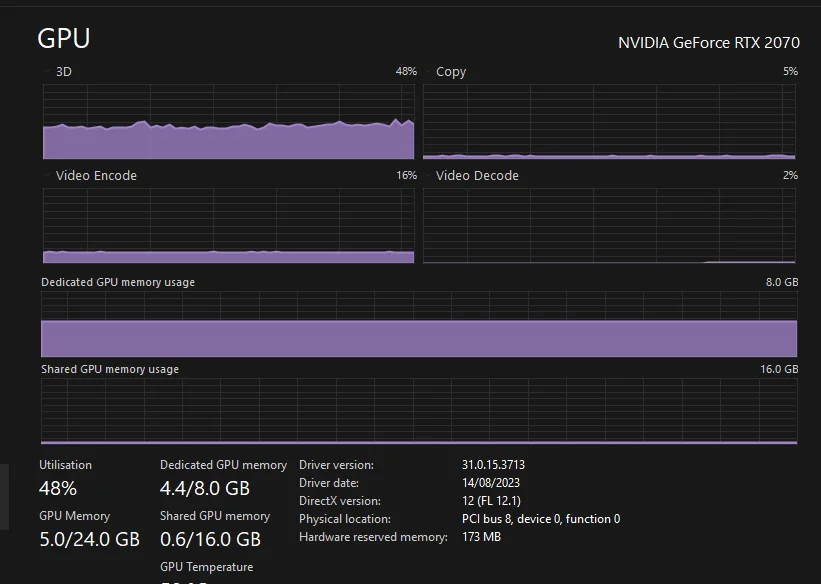This screenshot has height=584, width=821.
Task: Click the 16% Video Encode value
Action: point(407,175)
